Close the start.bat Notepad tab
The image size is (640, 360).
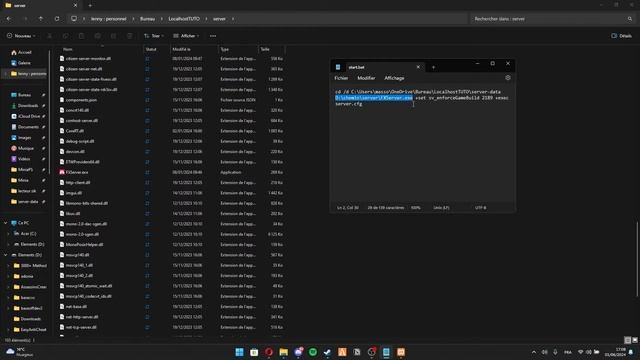click(x=418, y=67)
